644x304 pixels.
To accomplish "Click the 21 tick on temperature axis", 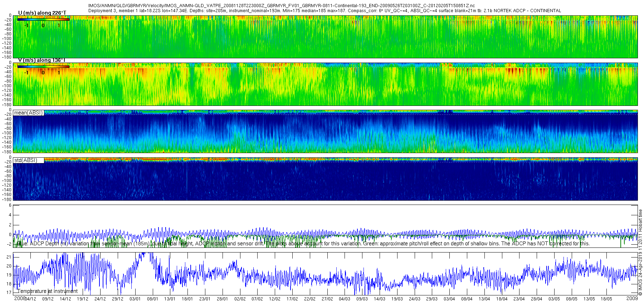I will 9,257.
